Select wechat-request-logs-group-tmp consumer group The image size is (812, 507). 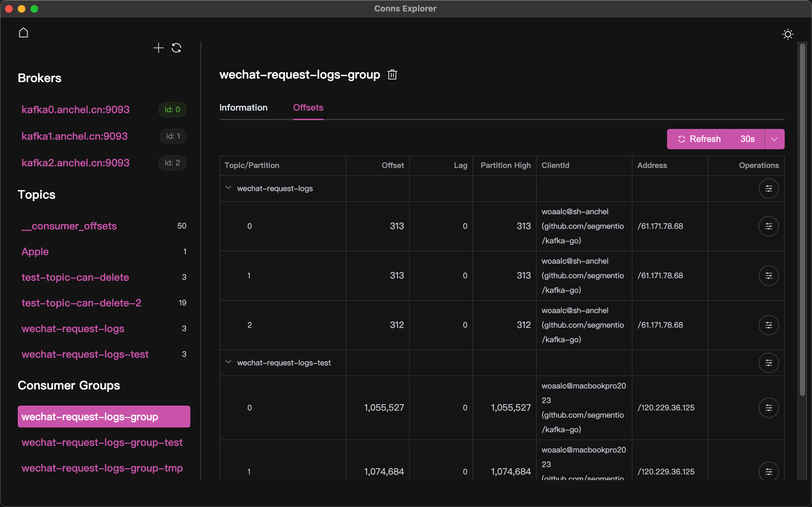[102, 468]
